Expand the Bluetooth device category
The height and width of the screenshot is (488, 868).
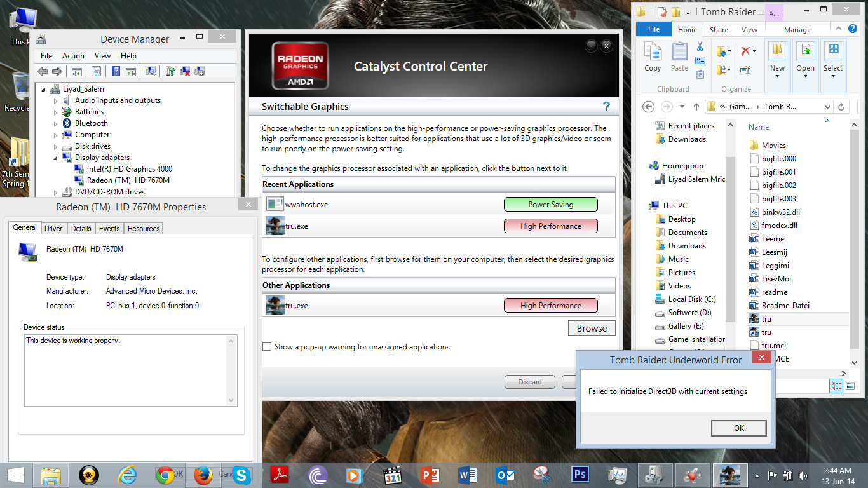[x=56, y=123]
